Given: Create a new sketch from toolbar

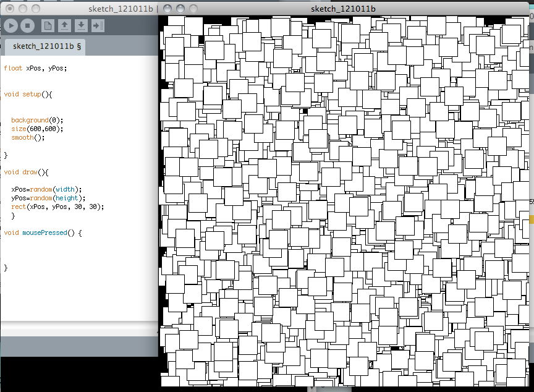Looking at the screenshot, I should (x=48, y=25).
